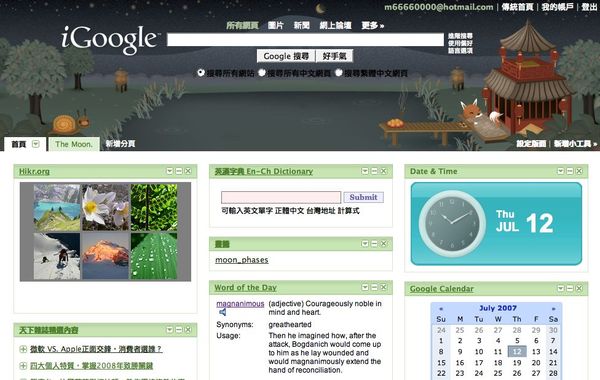
Task: Focus the En-Ch Dictionary input field
Action: [281, 197]
